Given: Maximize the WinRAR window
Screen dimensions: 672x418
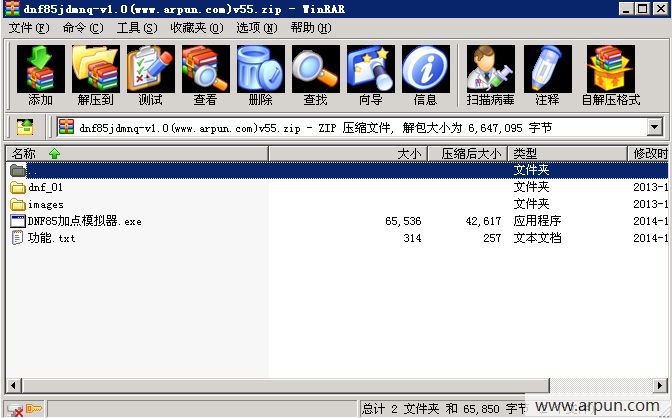Looking at the screenshot, I should pos(642,9).
